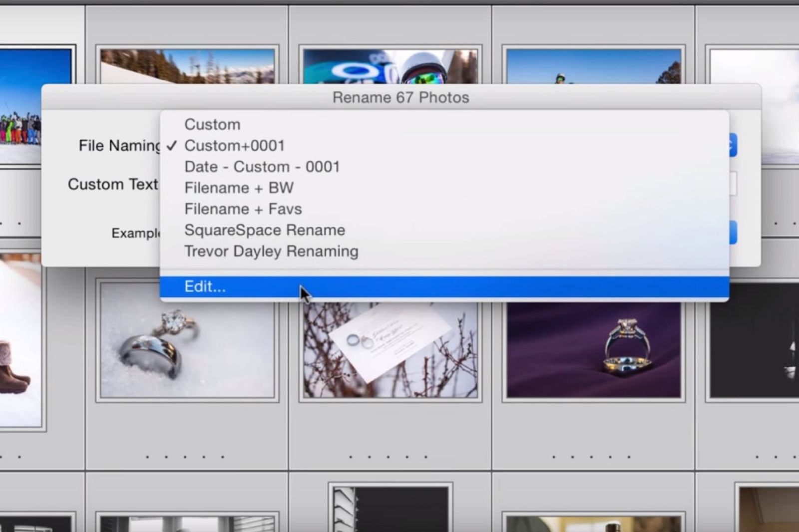This screenshot has height=532, width=799.
Task: Select the skier against blue sky photo
Action: click(593, 66)
